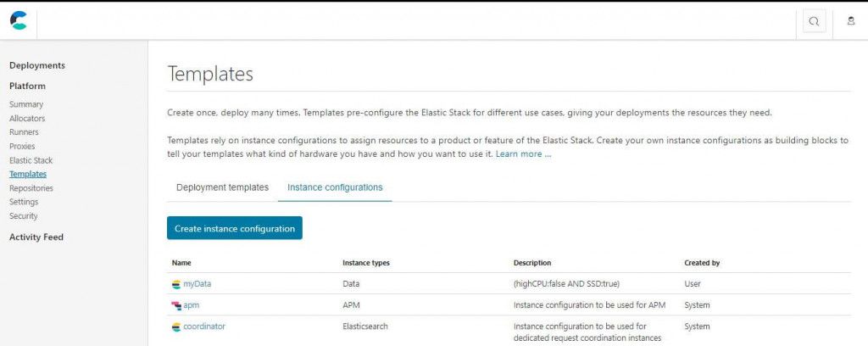Screen dimensions: 868x346
Task: Click the Instance types column header
Action: pyautogui.click(x=366, y=263)
